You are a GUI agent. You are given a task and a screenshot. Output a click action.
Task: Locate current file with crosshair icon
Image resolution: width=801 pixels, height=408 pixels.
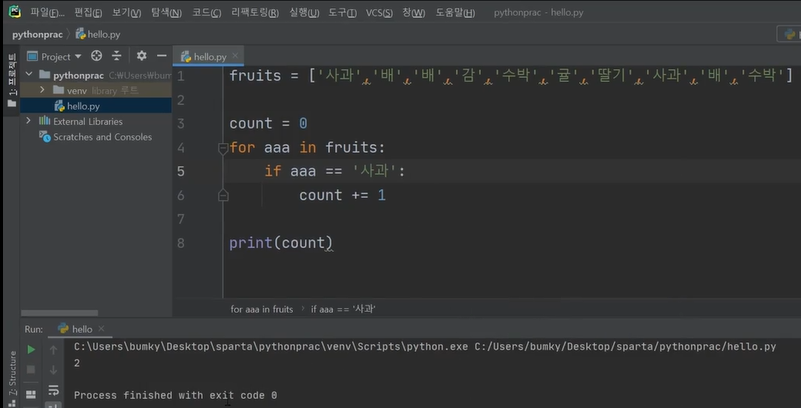97,56
